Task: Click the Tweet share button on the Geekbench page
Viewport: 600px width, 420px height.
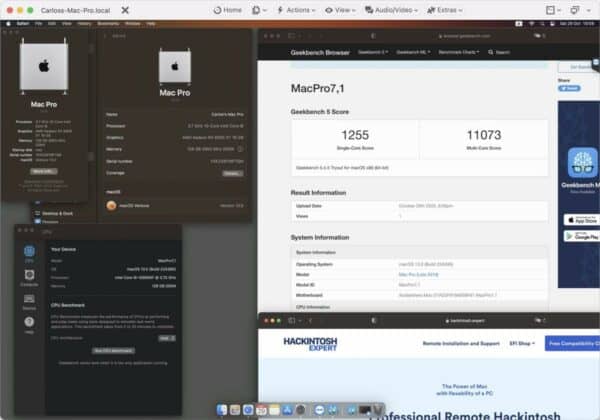Action: click(x=569, y=88)
